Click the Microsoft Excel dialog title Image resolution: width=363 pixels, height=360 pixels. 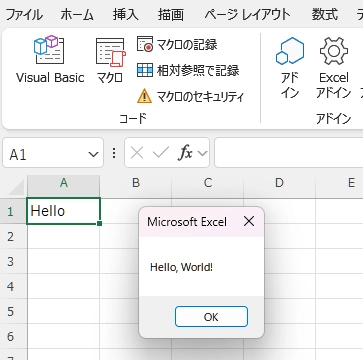coord(187,222)
